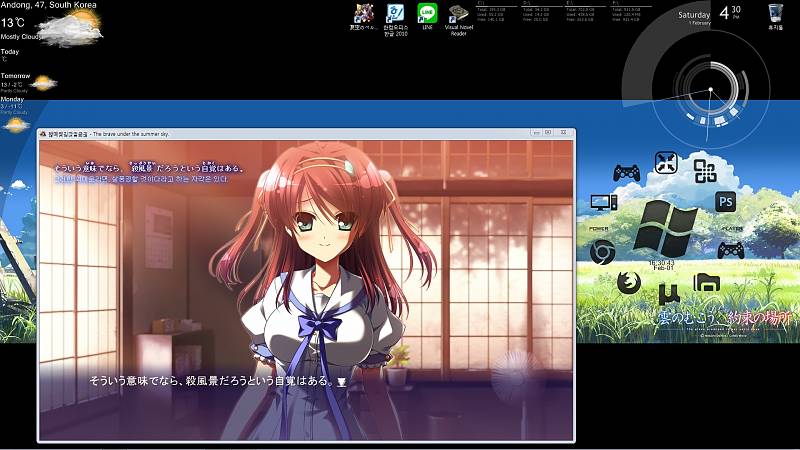Launch Chrome from the circular launcher

601,251
